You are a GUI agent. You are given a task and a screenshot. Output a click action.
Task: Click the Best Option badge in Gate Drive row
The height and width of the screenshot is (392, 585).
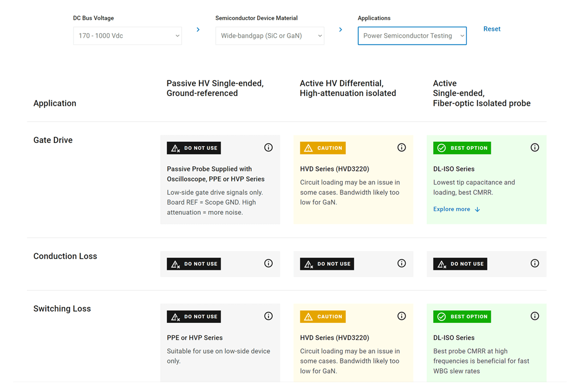462,148
